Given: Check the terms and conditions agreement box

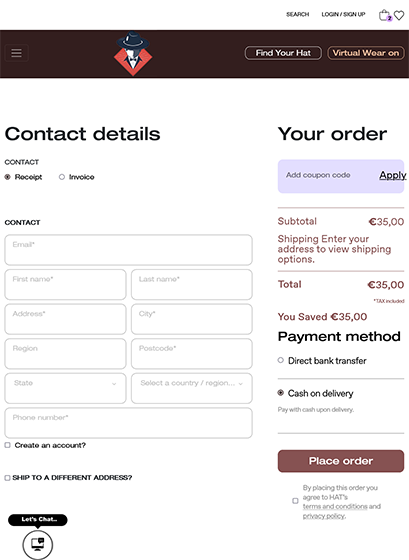Looking at the screenshot, I should point(295,501).
